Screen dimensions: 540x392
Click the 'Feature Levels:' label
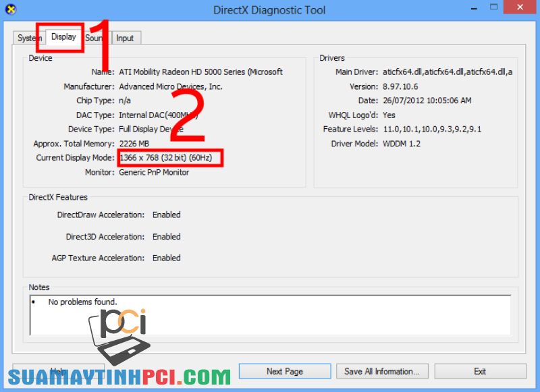350,129
